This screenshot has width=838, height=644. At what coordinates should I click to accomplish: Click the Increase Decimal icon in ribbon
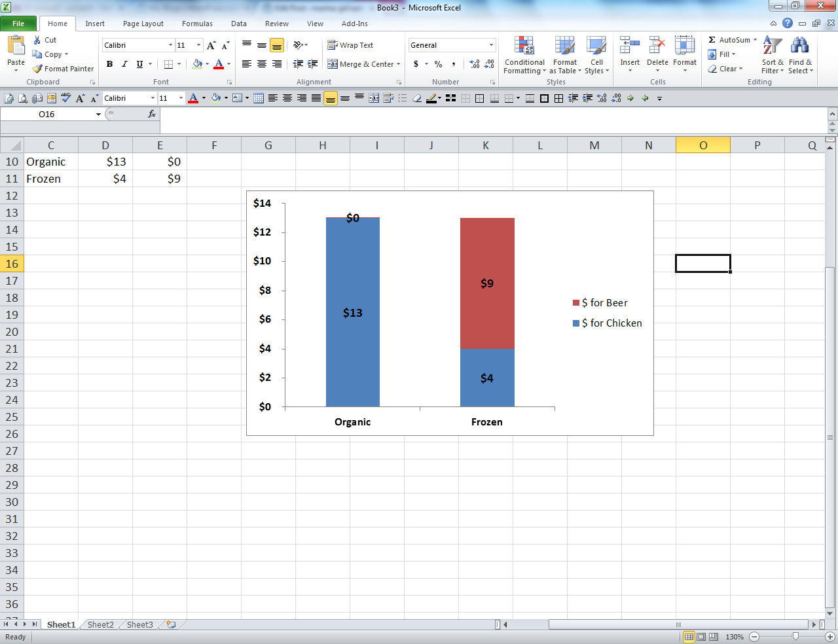click(475, 64)
